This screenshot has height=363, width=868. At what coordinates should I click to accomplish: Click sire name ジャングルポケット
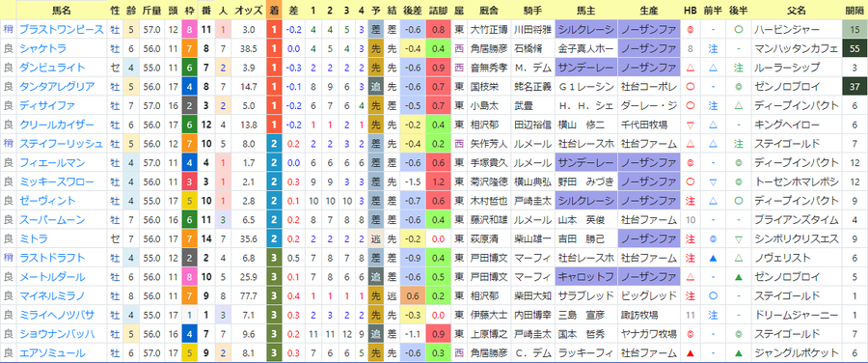tap(797, 353)
